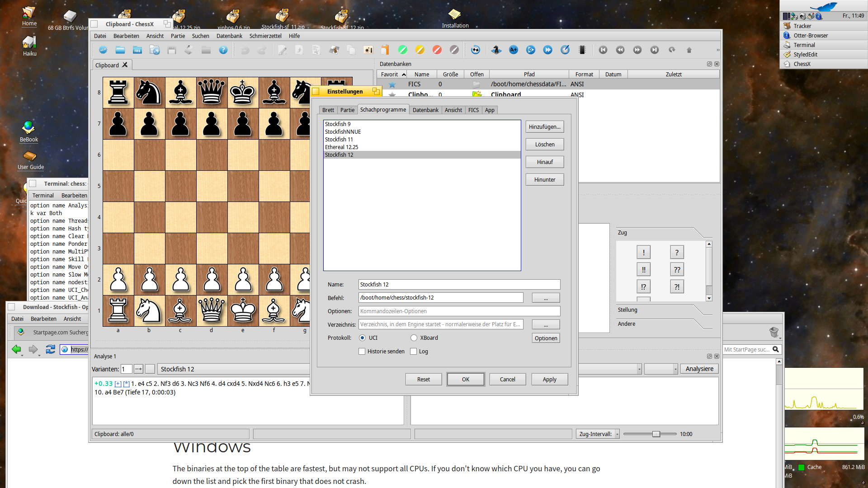
Task: Enable the Historie senden checkbox
Action: click(x=362, y=351)
